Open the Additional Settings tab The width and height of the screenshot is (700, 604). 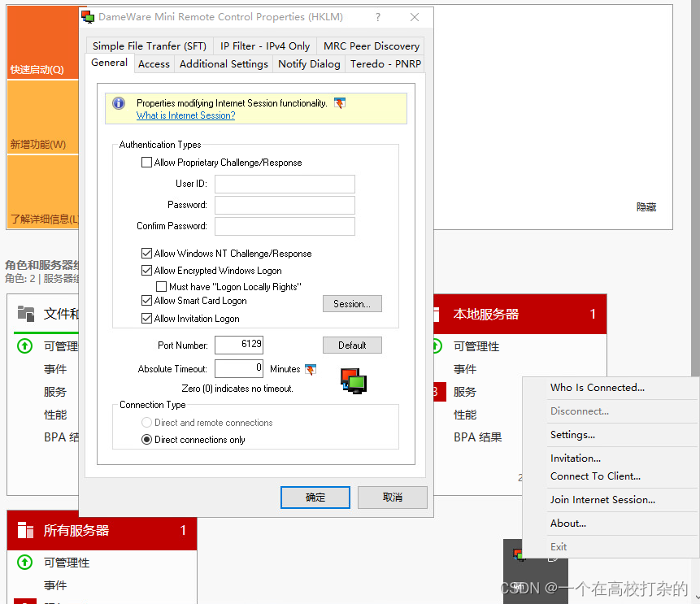pos(224,64)
